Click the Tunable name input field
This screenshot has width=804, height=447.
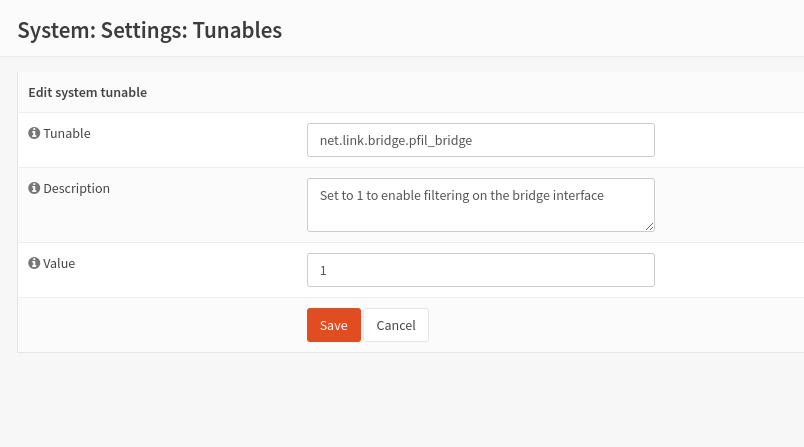pos(480,140)
